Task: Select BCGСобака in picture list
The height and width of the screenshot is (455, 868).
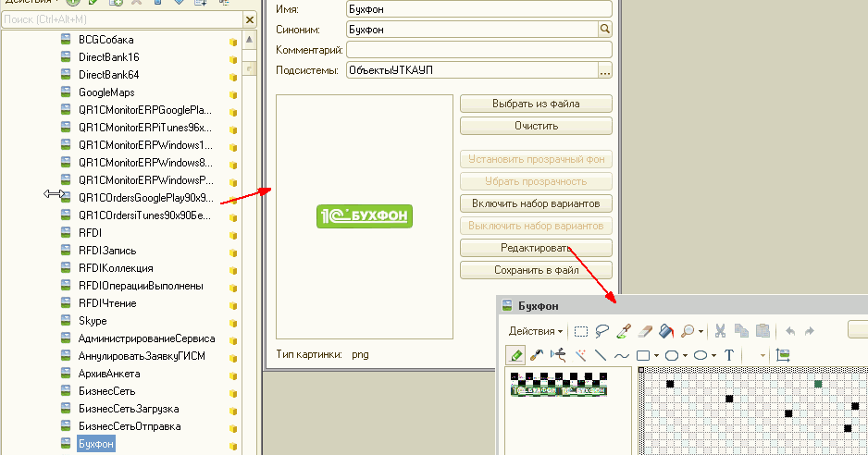Action: [x=105, y=40]
